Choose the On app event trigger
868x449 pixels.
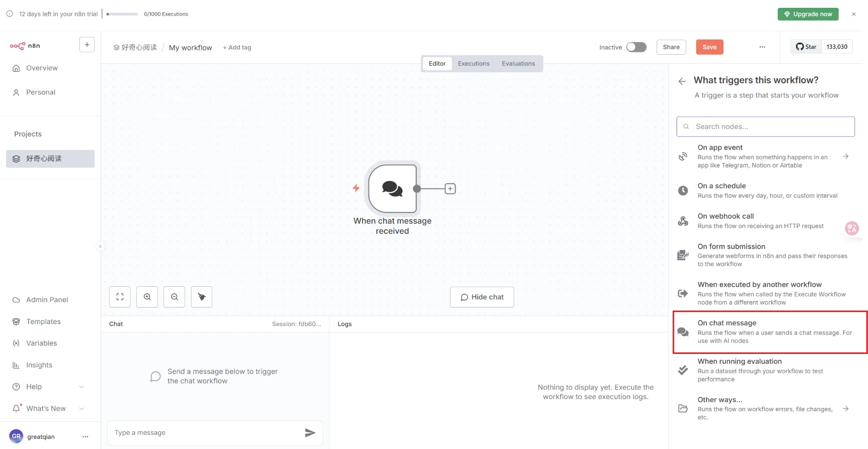tap(766, 156)
